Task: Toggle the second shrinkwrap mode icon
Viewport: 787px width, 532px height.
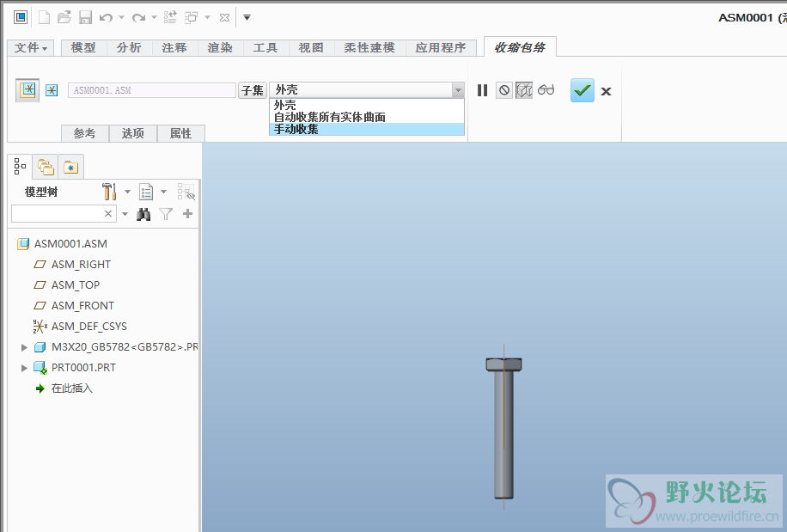Action: pos(52,90)
